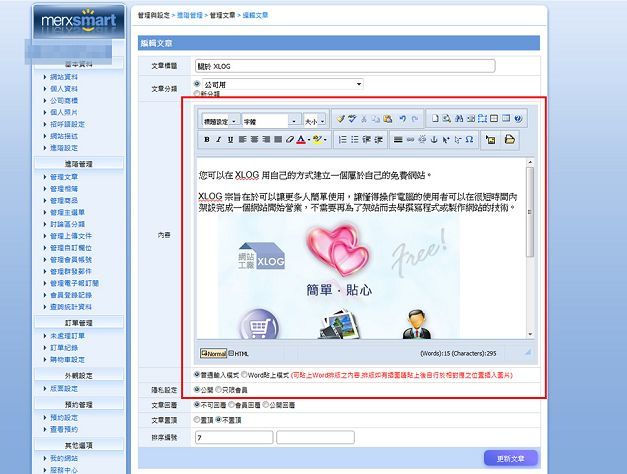The width and height of the screenshot is (627, 474).
Task: Choose 只限會員 privacy option
Action: click(x=221, y=388)
